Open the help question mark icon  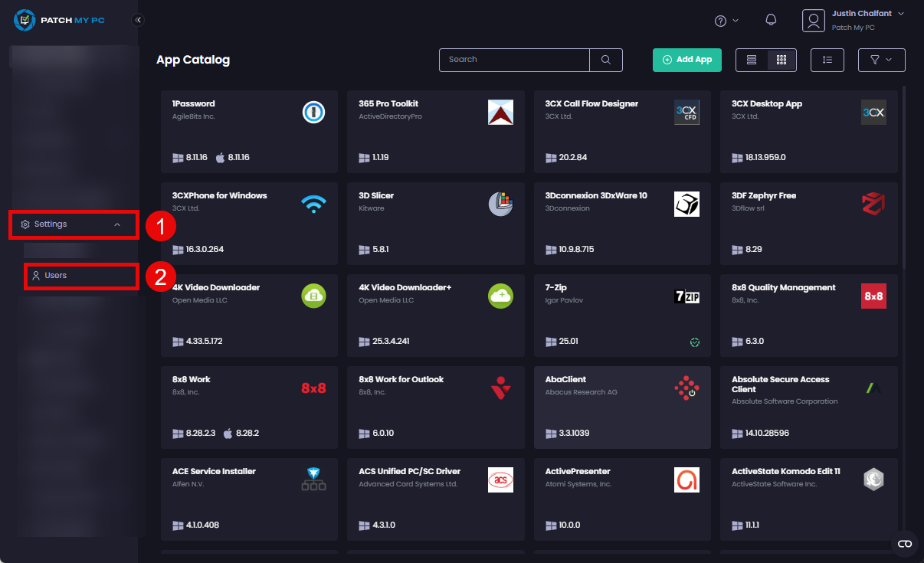[x=720, y=20]
